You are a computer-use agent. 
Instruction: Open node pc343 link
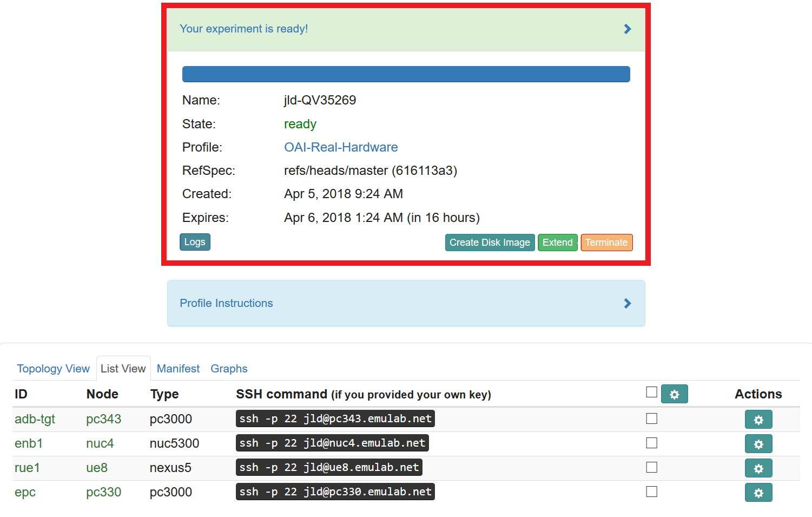[x=103, y=419]
